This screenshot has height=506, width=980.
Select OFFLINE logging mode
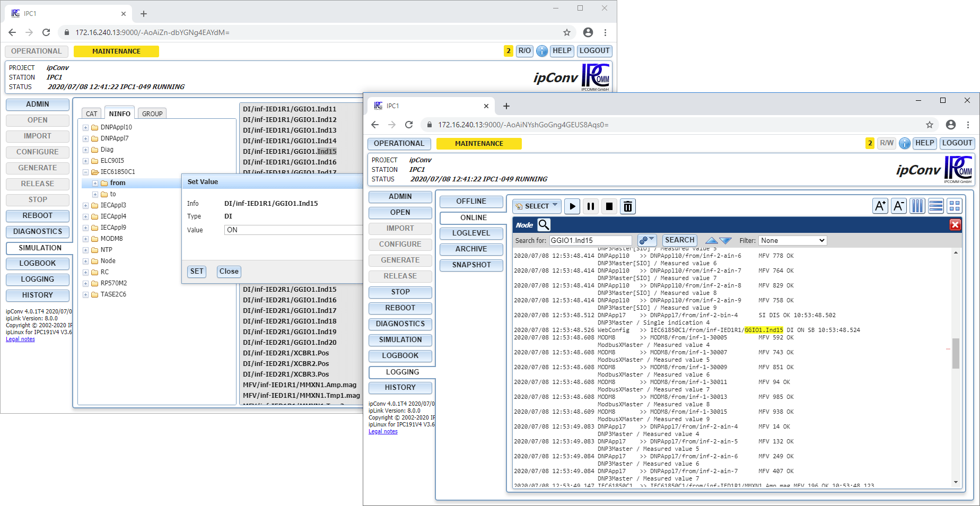click(471, 202)
